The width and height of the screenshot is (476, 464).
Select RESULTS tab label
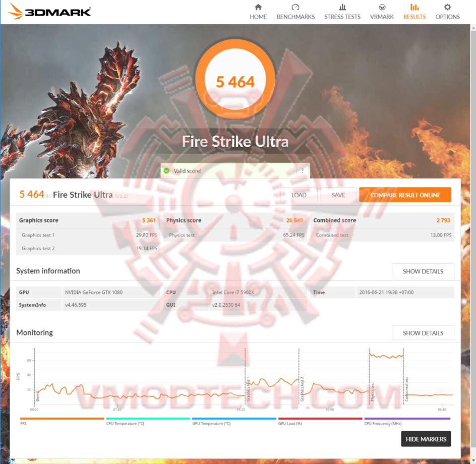(414, 17)
